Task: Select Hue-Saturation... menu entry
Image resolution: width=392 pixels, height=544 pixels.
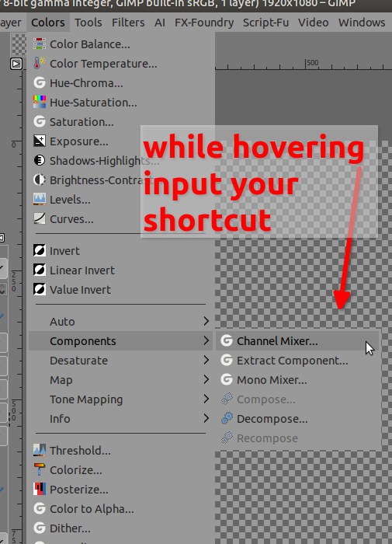Action: [x=120, y=103]
